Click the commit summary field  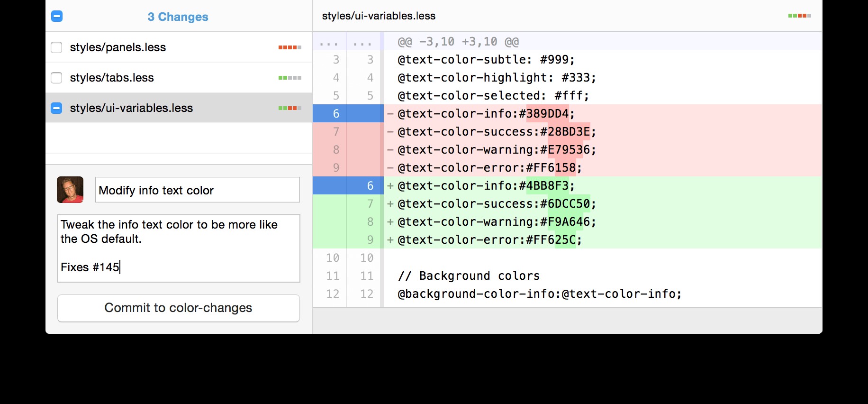pos(197,190)
